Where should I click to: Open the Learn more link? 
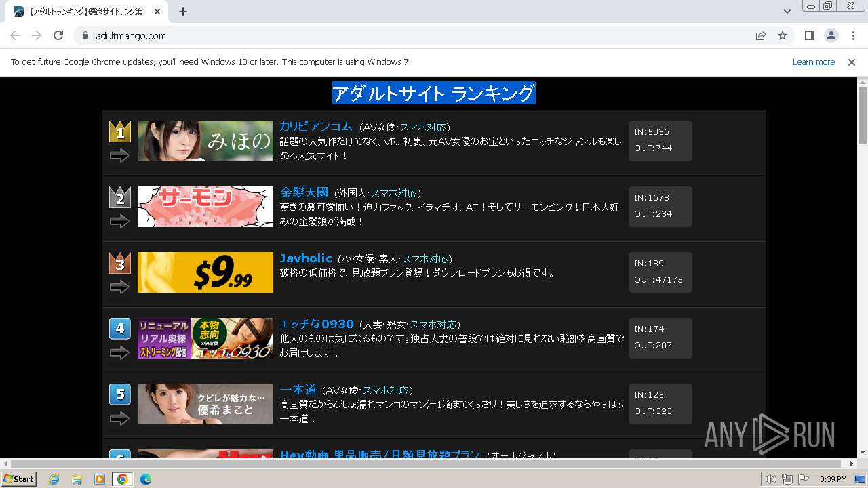814,62
